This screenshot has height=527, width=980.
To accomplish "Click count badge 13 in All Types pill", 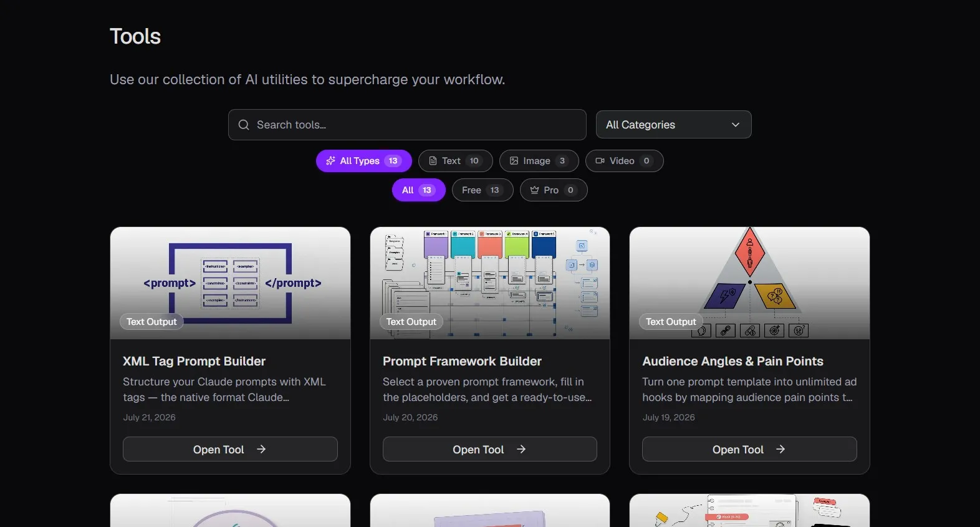I will pos(393,161).
